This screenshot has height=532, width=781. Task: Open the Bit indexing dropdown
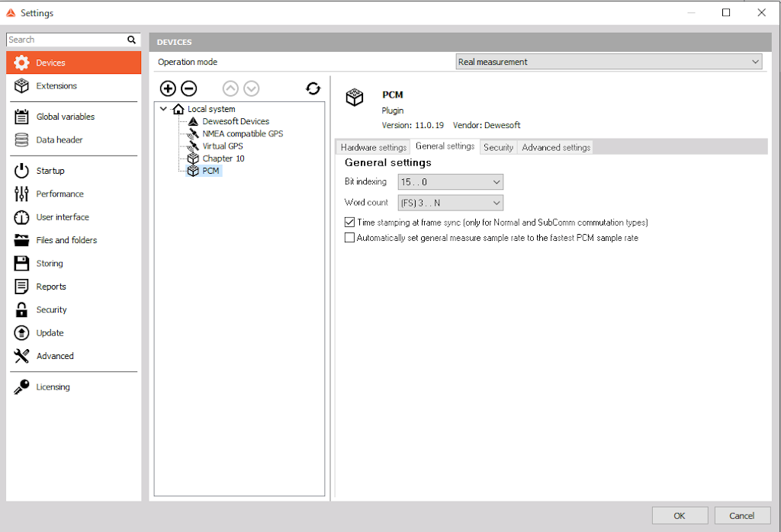(x=450, y=182)
